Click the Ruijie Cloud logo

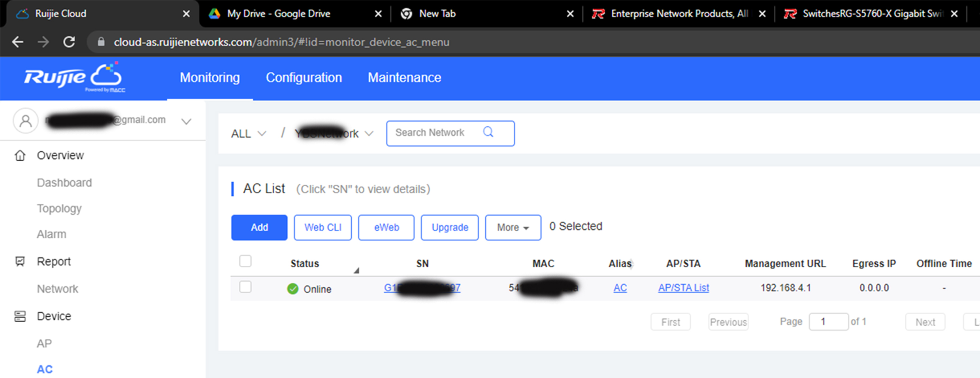pos(74,77)
